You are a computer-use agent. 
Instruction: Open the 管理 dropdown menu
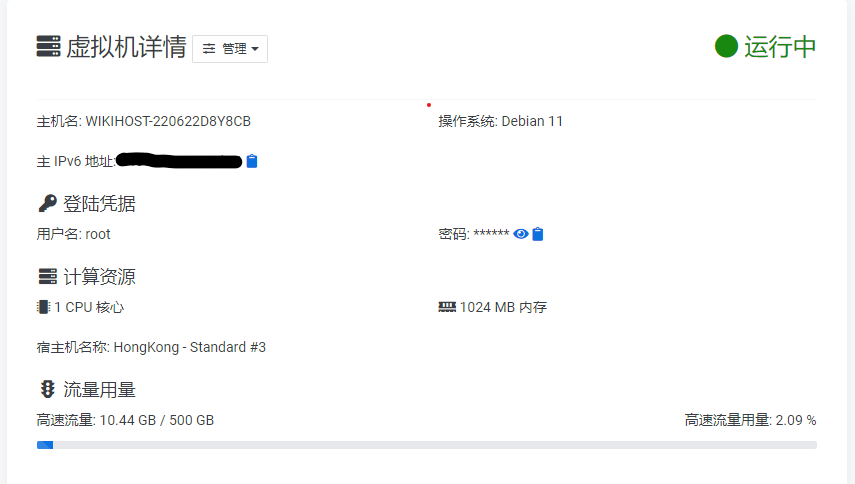click(230, 49)
